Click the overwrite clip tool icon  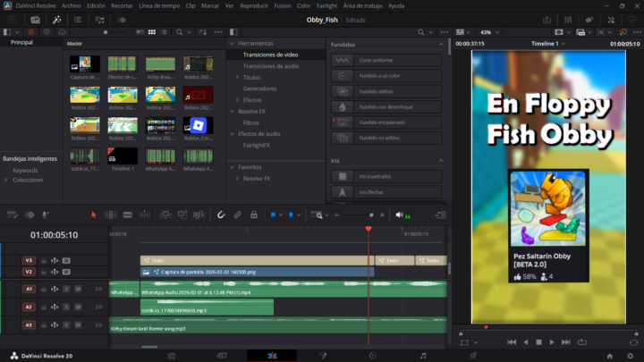(182, 215)
